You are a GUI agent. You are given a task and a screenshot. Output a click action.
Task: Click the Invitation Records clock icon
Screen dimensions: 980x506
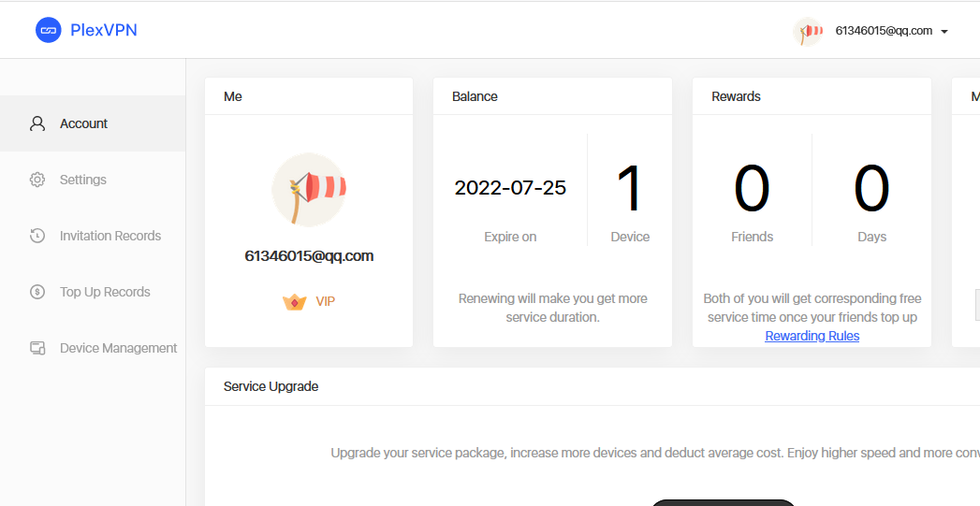point(37,236)
